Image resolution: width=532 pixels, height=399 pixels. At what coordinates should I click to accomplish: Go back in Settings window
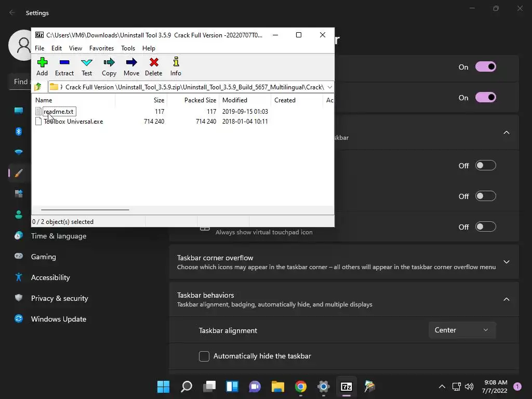pos(12,12)
